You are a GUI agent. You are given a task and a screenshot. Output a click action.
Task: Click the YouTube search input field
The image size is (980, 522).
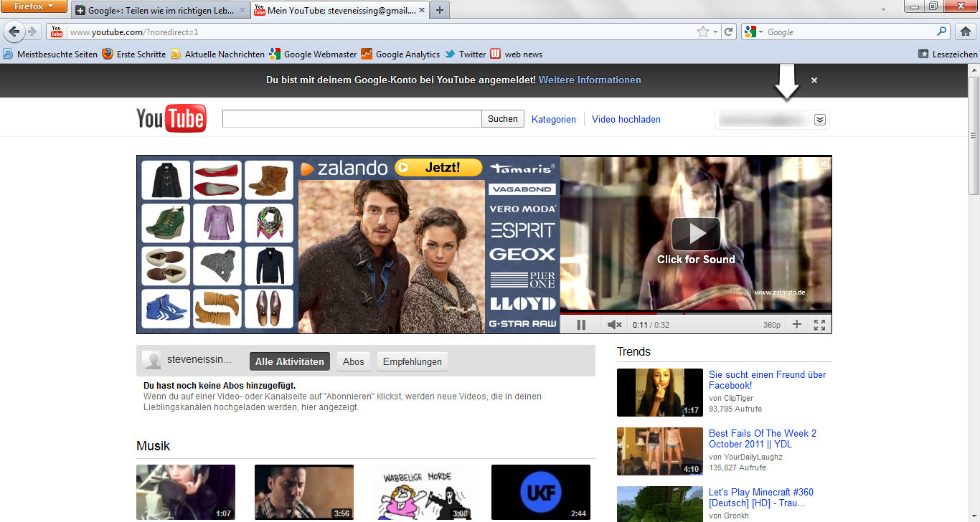point(352,118)
